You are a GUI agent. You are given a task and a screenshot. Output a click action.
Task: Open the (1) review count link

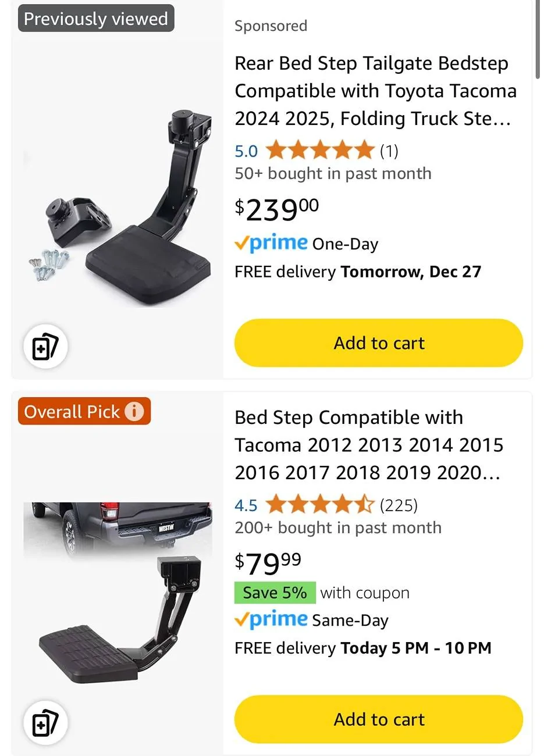(389, 151)
